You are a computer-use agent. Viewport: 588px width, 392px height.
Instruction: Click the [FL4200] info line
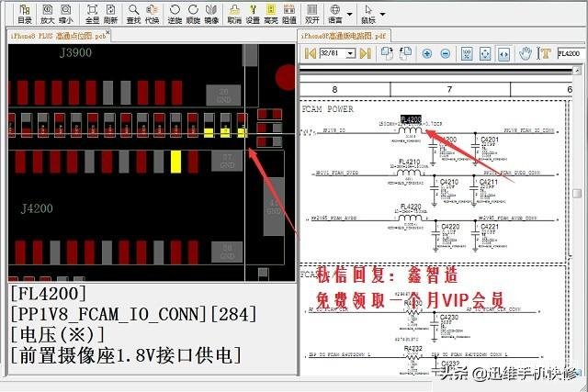48,294
